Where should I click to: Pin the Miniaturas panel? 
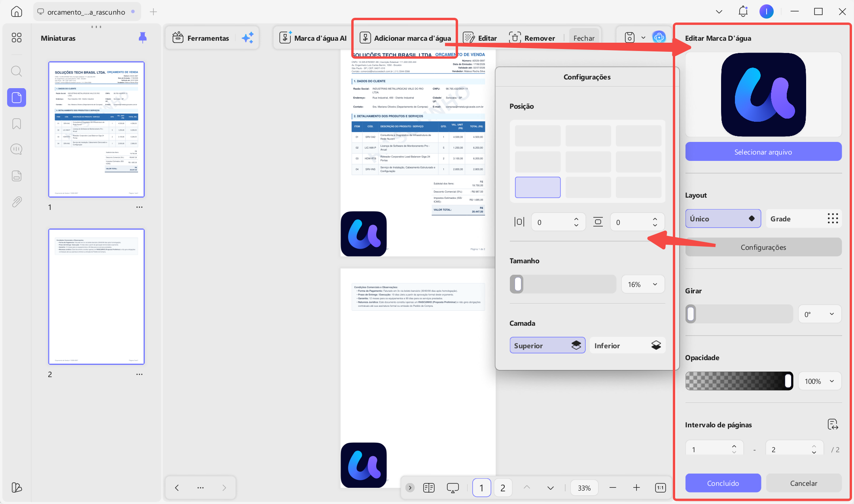tap(143, 38)
